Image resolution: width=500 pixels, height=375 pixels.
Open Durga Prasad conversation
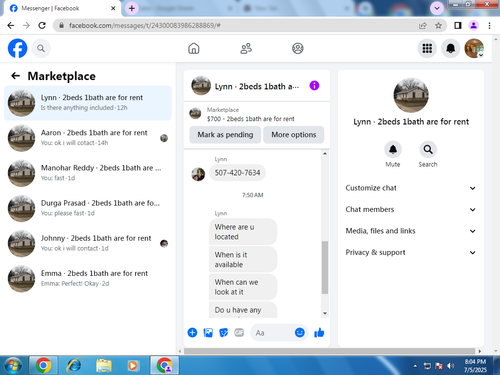[x=88, y=208]
